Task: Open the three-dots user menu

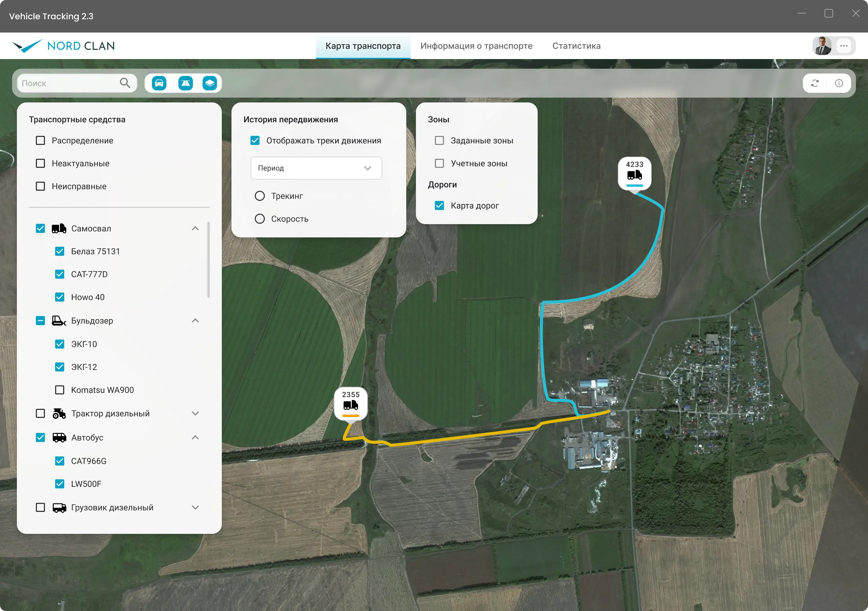Action: coord(844,46)
